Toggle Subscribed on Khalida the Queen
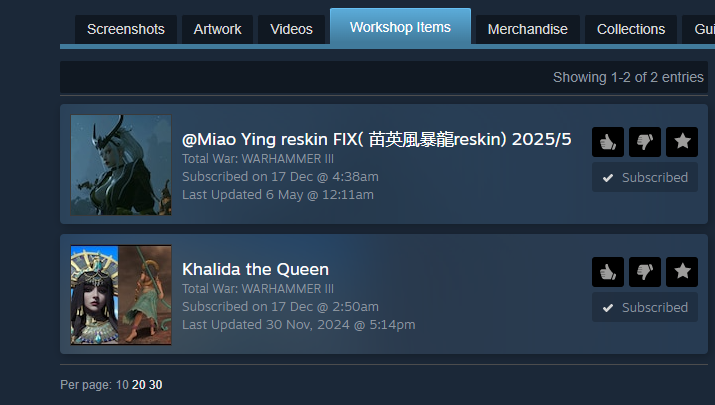Viewport: 715px width, 405px height. pyautogui.click(x=645, y=307)
